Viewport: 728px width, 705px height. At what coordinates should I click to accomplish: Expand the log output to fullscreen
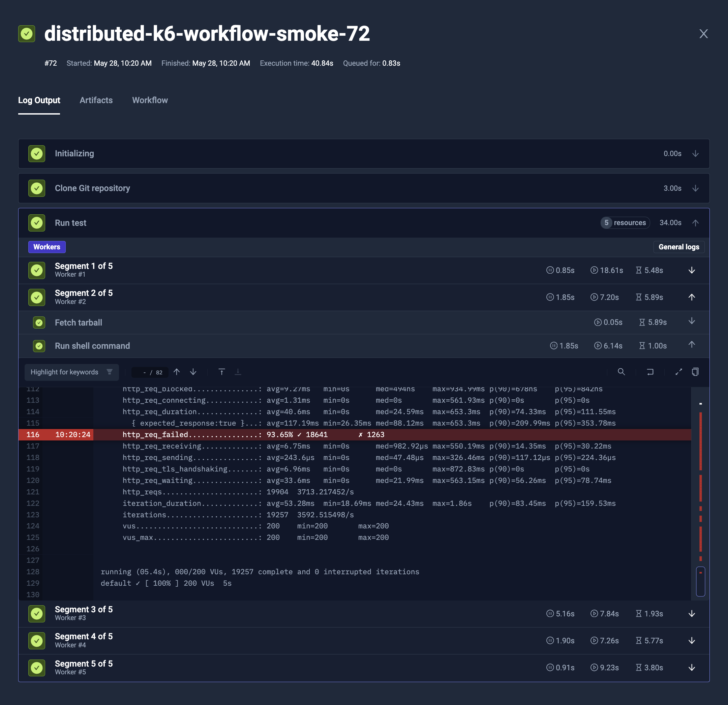coord(678,372)
